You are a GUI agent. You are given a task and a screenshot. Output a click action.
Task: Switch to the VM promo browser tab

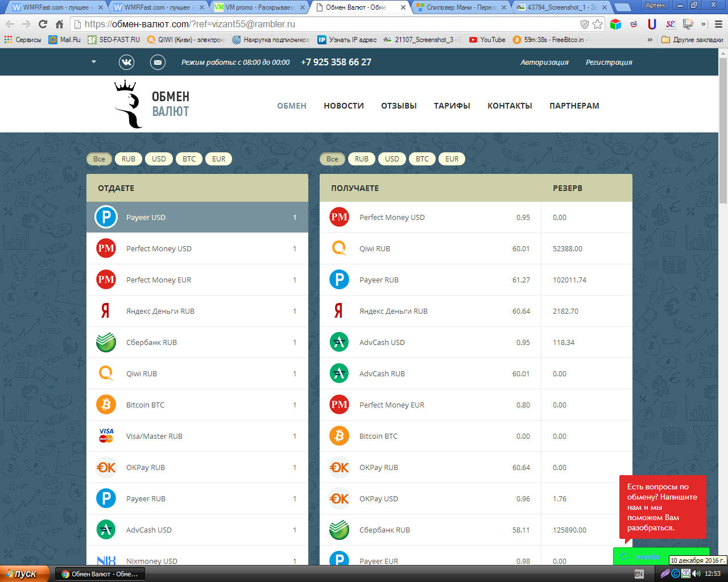[x=259, y=7]
